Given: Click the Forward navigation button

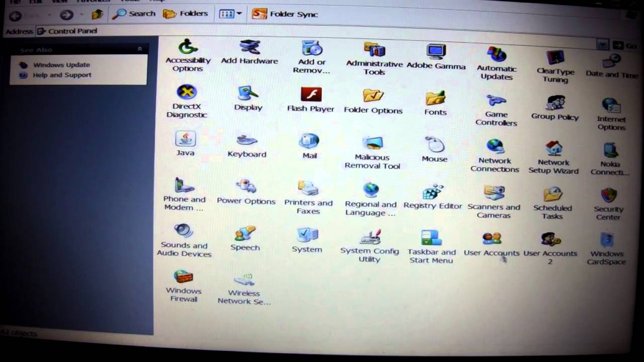Looking at the screenshot, I should [x=66, y=16].
